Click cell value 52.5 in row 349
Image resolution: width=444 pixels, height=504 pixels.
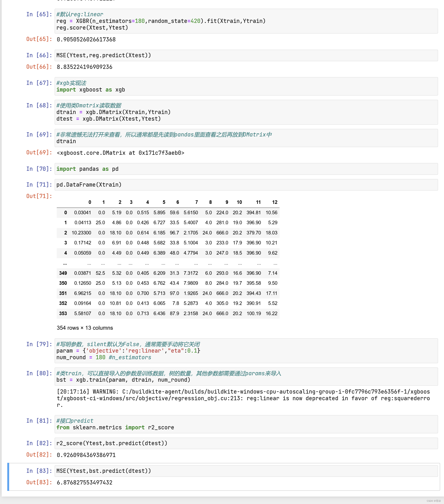100,273
